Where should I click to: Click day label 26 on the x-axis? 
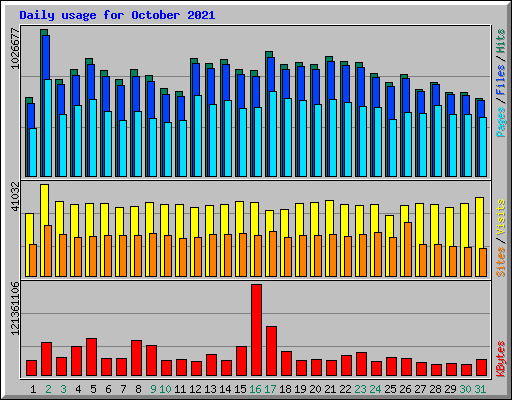(x=405, y=389)
